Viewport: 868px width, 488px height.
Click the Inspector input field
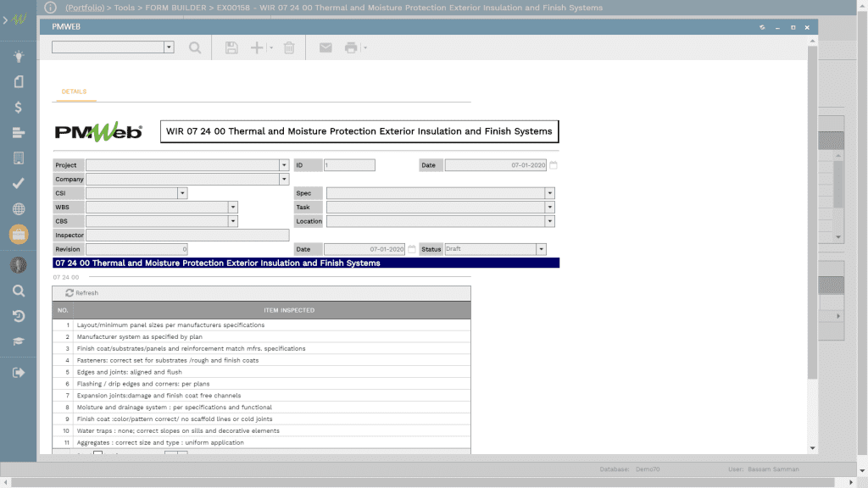pyautogui.click(x=187, y=236)
